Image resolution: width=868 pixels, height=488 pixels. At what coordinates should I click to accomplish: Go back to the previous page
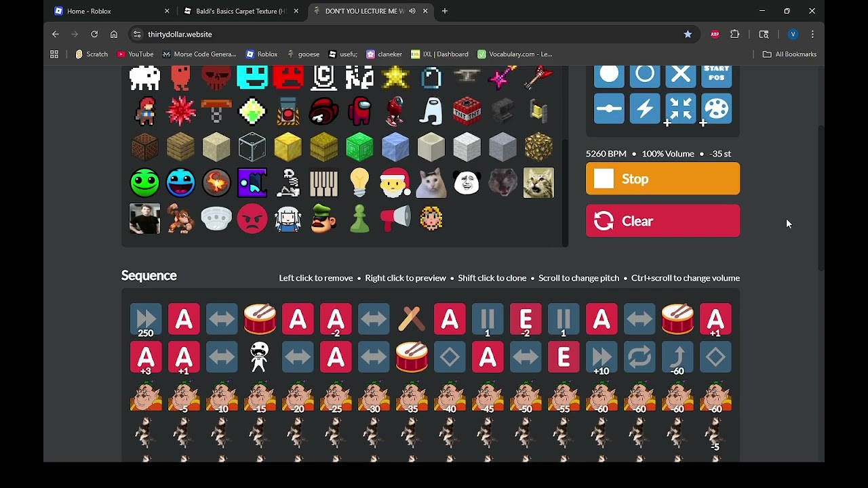[x=56, y=34]
